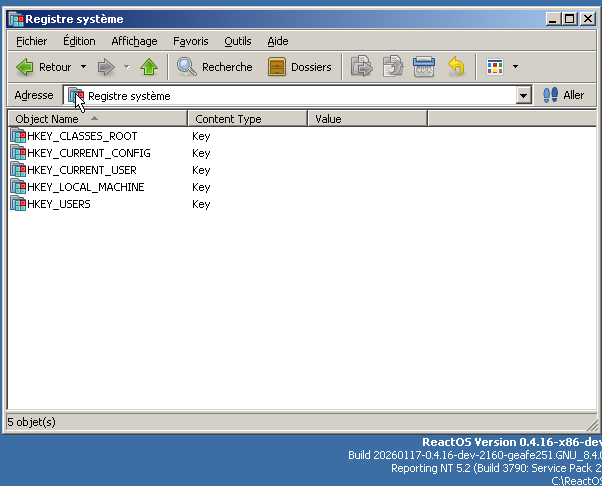Expand the Retour history dropdown arrow
The width and height of the screenshot is (602, 486).
click(83, 67)
